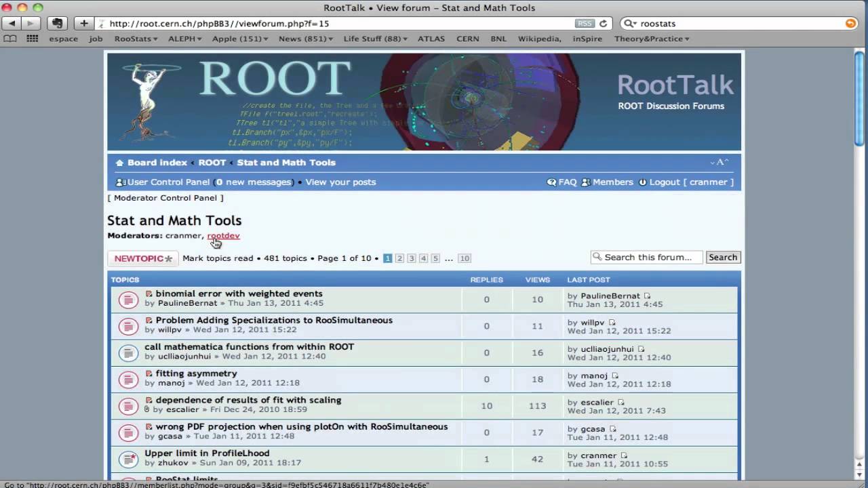Click the Board index home icon
This screenshot has height=488, width=868.
click(119, 163)
